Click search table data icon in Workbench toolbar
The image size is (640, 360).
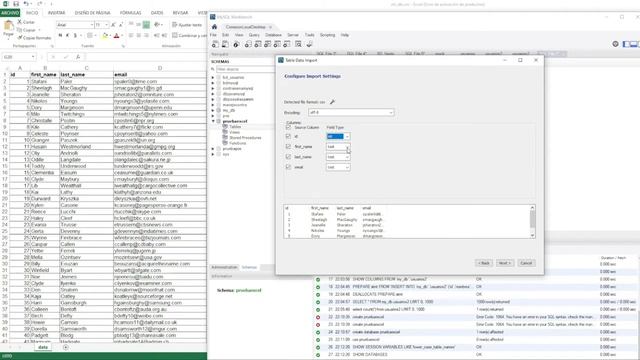(x=298, y=44)
